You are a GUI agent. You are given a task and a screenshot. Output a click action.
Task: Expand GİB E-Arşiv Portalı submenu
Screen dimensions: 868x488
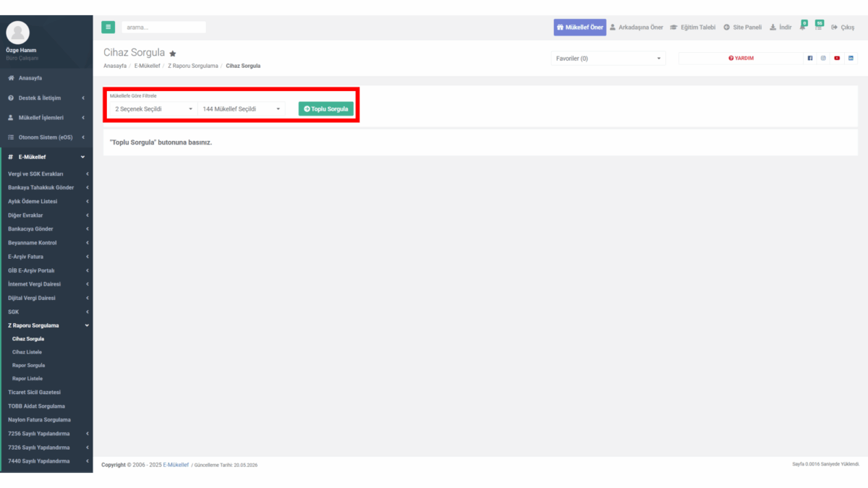point(46,270)
